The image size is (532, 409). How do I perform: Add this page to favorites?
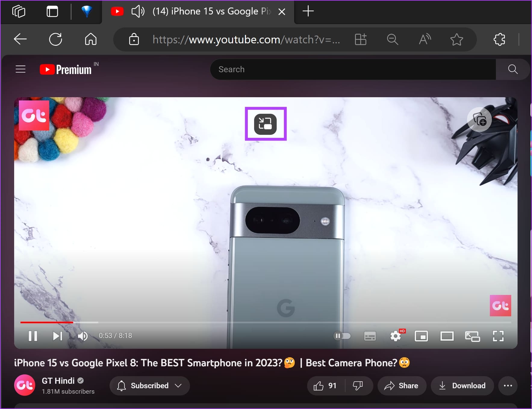tap(457, 39)
